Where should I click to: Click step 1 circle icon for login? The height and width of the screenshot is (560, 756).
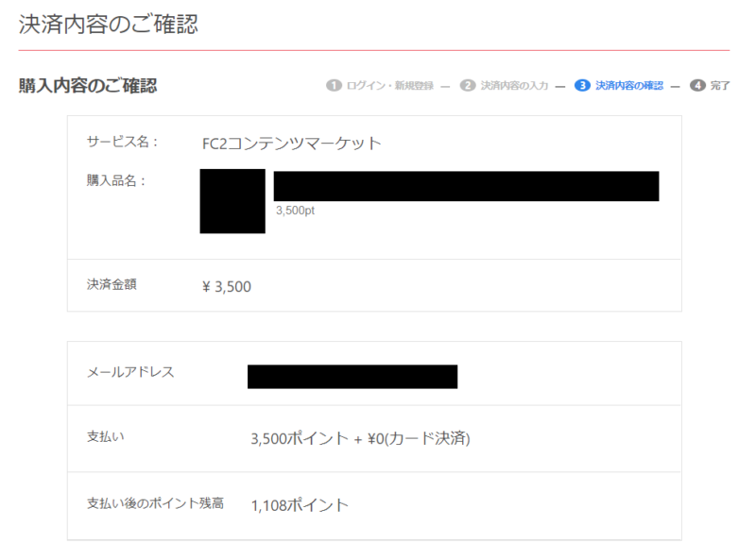click(x=334, y=85)
